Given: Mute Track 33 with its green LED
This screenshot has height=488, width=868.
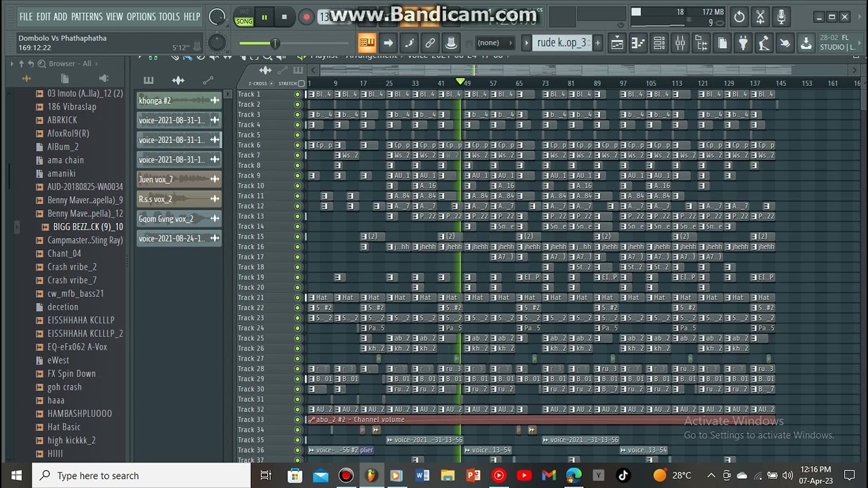Looking at the screenshot, I should [297, 420].
